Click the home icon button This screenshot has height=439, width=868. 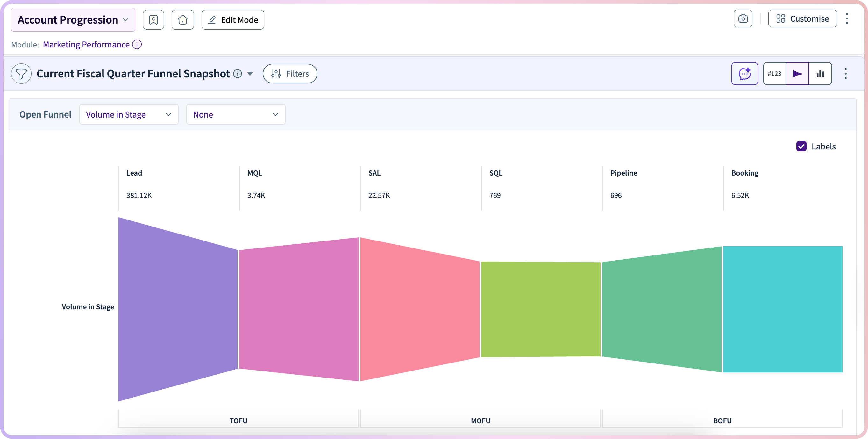(183, 20)
